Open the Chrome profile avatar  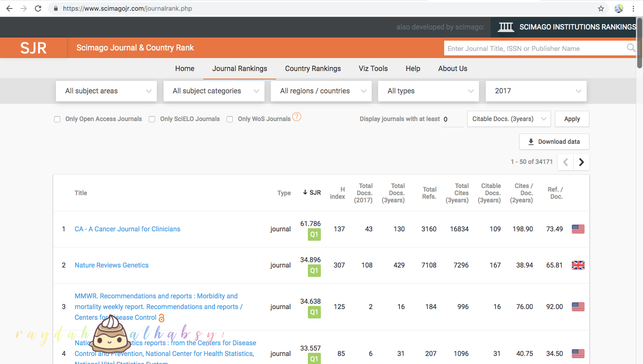(619, 8)
